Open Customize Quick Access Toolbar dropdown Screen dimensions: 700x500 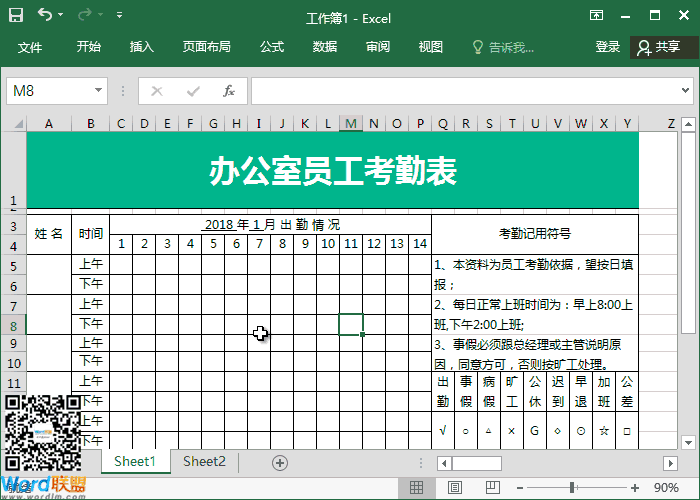click(119, 15)
